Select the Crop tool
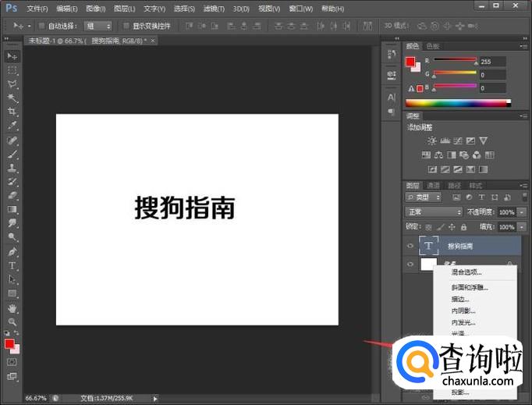532x405 pixels. point(12,112)
